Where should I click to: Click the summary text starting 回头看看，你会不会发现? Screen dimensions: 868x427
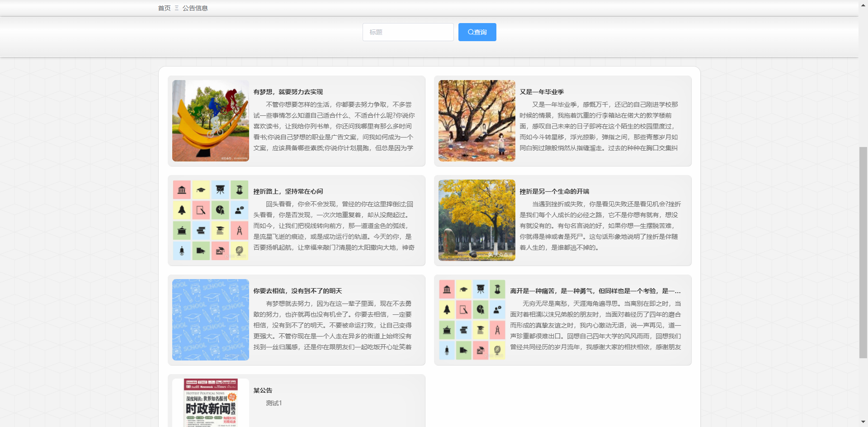pos(334,226)
